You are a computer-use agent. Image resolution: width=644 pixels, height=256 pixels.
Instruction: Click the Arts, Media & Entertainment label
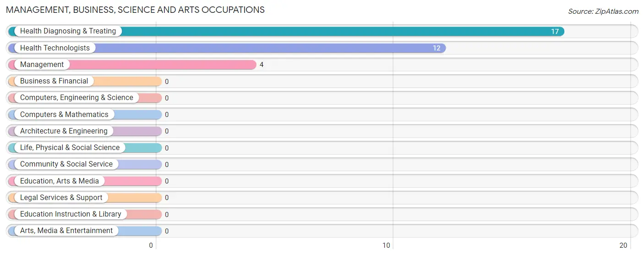click(x=66, y=231)
